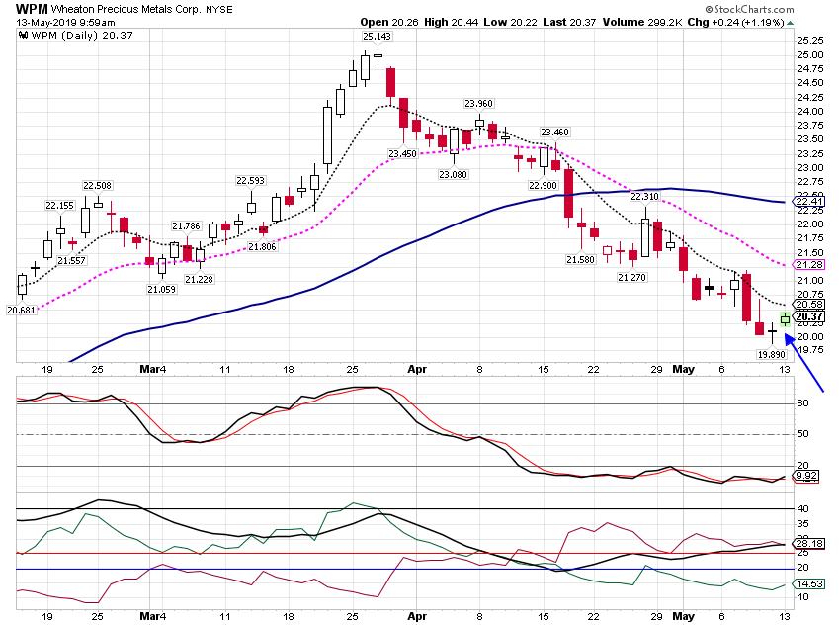Click the 21.806 price label
The height and width of the screenshot is (626, 840).
click(262, 246)
